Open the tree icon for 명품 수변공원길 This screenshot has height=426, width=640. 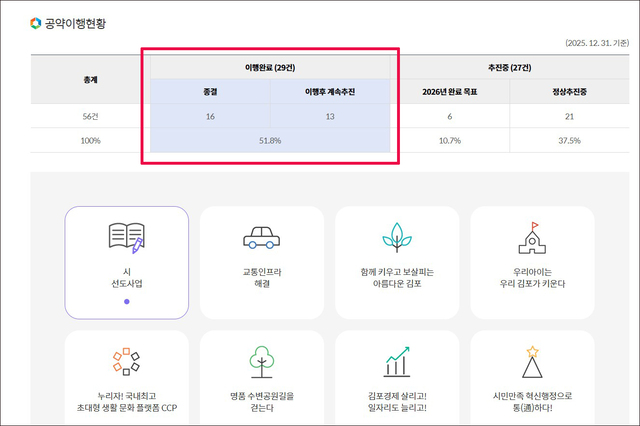pyautogui.click(x=261, y=362)
